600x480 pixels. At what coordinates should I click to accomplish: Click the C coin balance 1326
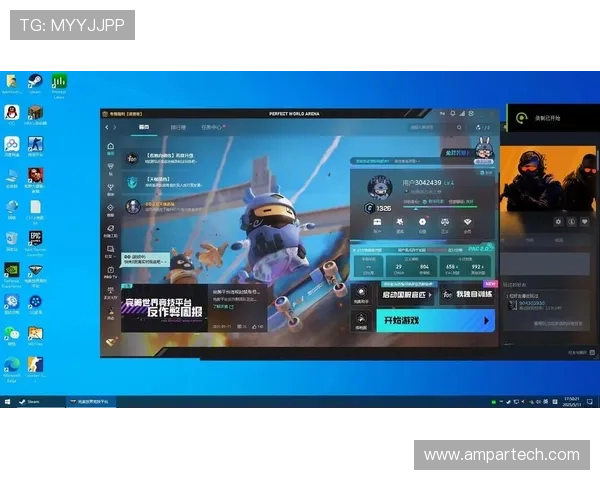pos(378,208)
